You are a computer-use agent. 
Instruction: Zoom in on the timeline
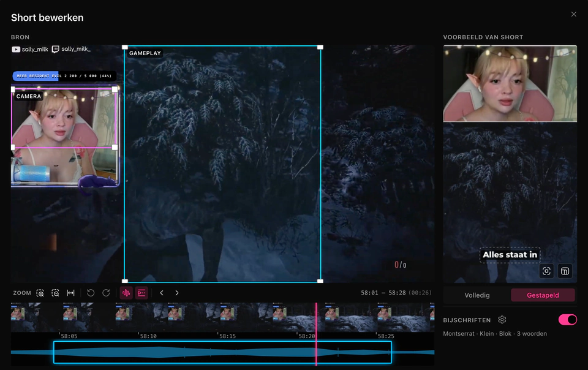tap(40, 293)
